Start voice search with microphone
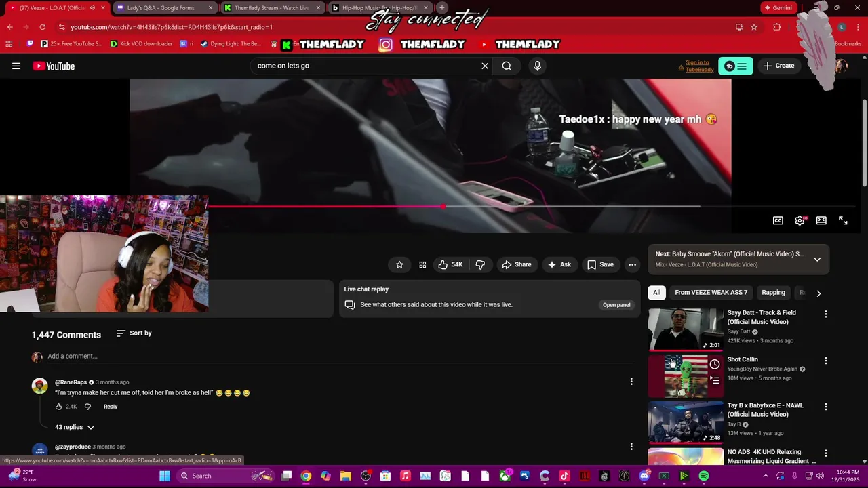The height and width of the screenshot is (488, 868). (537, 66)
